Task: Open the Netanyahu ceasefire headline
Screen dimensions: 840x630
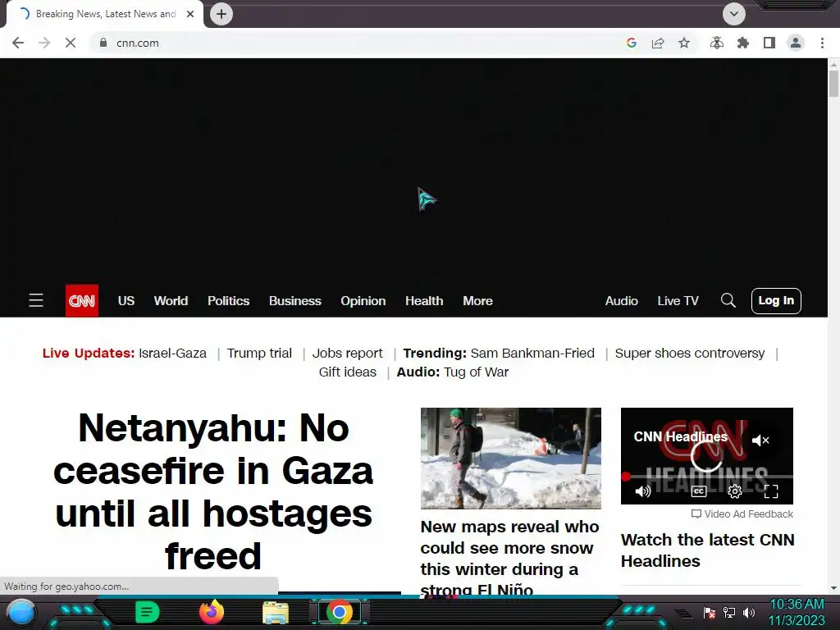Action: click(213, 492)
